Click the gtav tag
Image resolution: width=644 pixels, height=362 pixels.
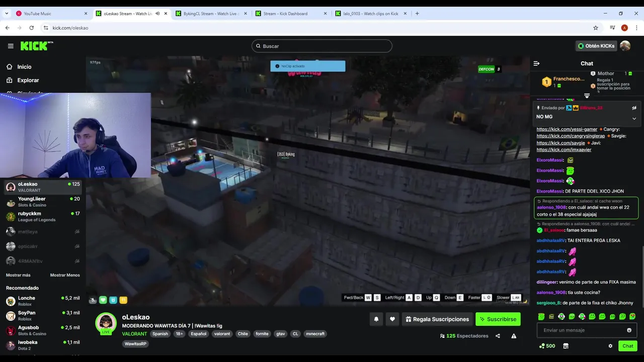[280, 334]
